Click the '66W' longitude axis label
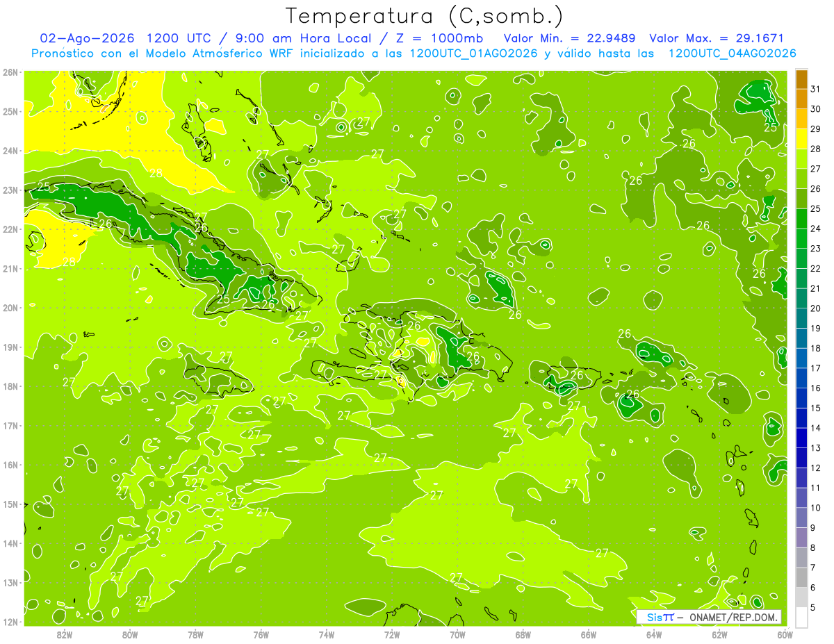The image size is (834, 644). [x=589, y=634]
